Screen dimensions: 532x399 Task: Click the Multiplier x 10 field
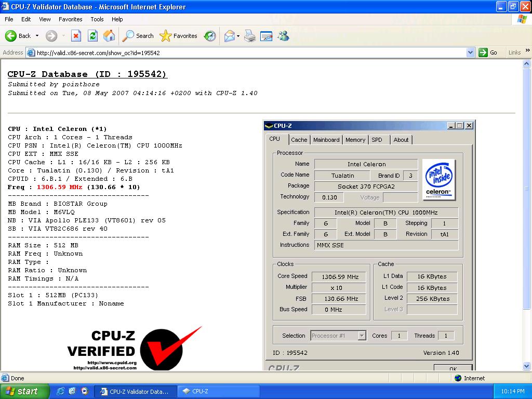pyautogui.click(x=339, y=288)
